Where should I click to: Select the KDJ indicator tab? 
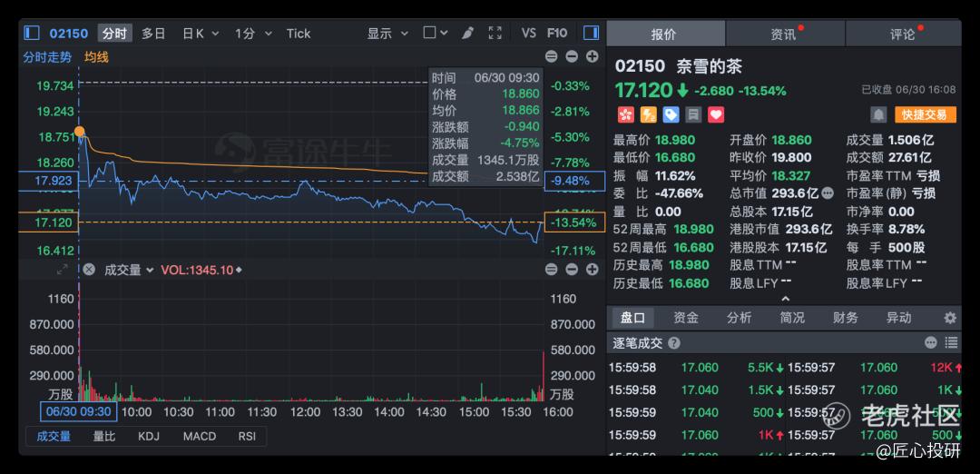150,437
